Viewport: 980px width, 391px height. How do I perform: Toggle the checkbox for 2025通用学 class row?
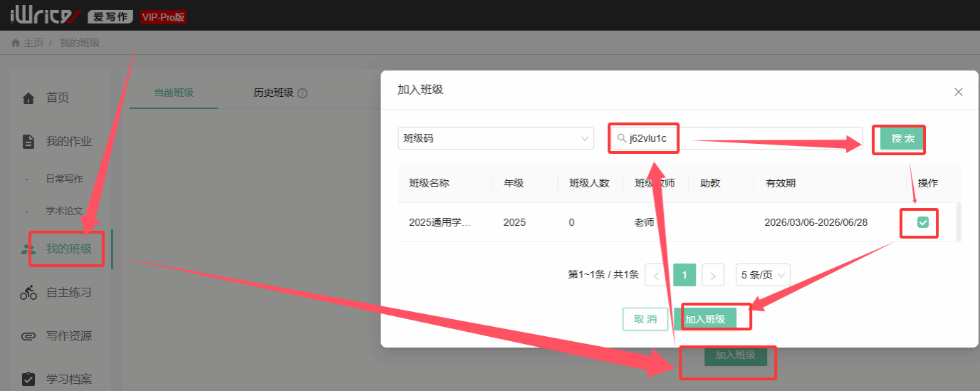(x=923, y=223)
